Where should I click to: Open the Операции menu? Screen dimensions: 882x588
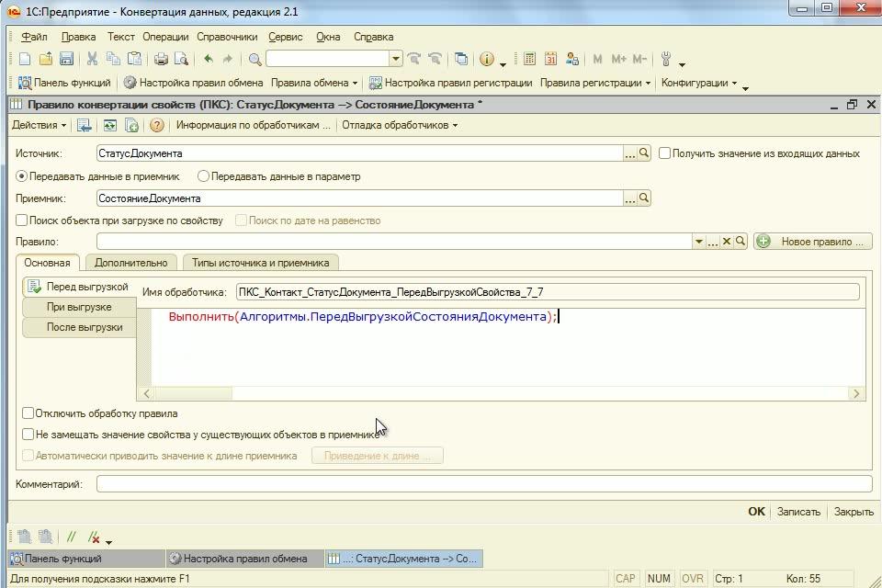(x=165, y=37)
